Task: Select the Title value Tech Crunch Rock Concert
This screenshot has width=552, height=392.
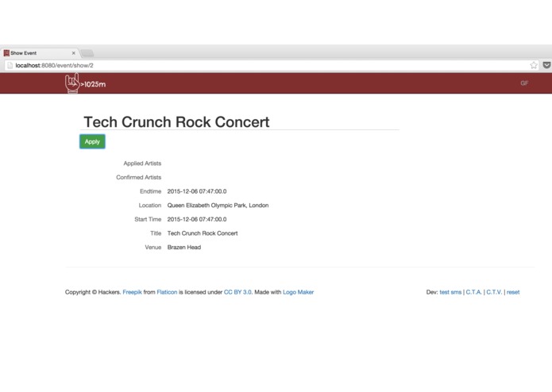Action: [203, 233]
